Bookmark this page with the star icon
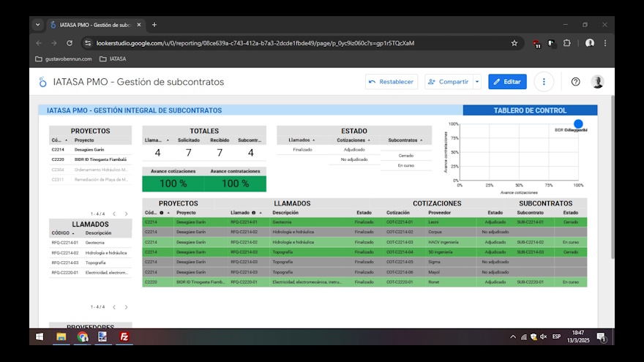 [x=514, y=43]
